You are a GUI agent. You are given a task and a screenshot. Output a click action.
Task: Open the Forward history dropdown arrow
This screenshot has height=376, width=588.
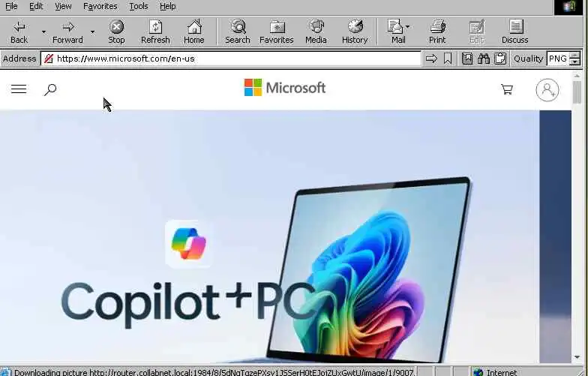[x=92, y=32]
